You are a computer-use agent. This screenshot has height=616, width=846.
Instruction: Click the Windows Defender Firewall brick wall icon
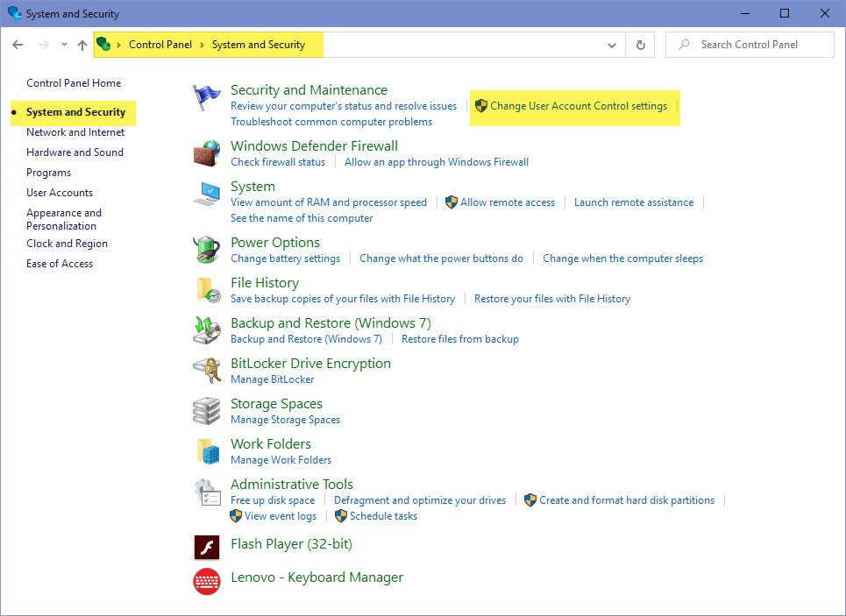pos(207,153)
